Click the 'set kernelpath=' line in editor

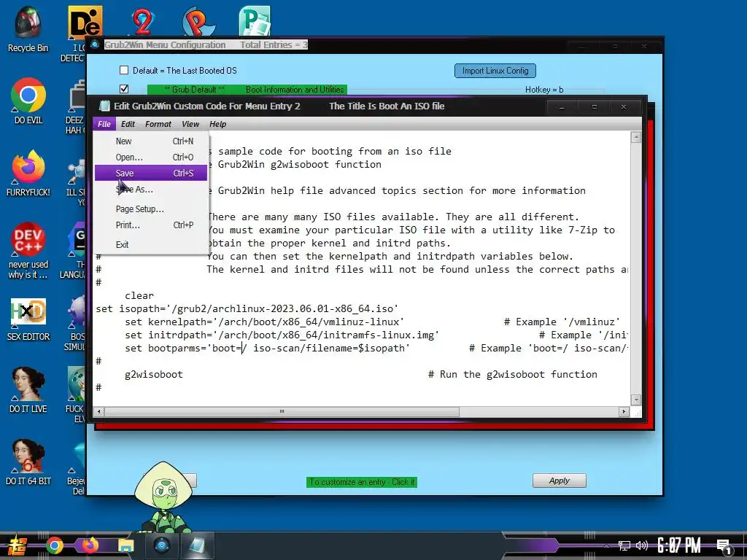click(264, 322)
